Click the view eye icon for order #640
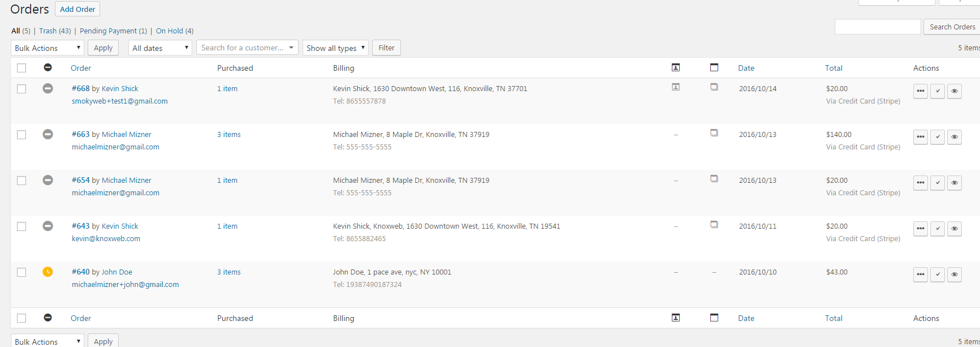This screenshot has width=980, height=347. click(x=955, y=275)
